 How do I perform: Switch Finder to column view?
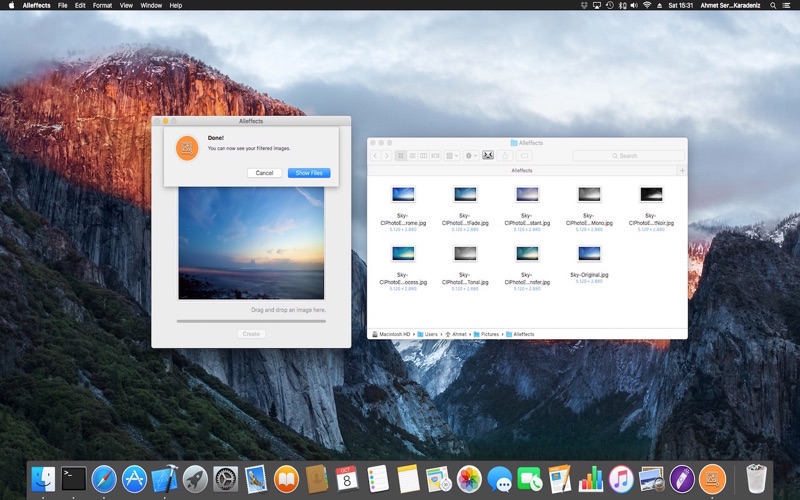423,156
